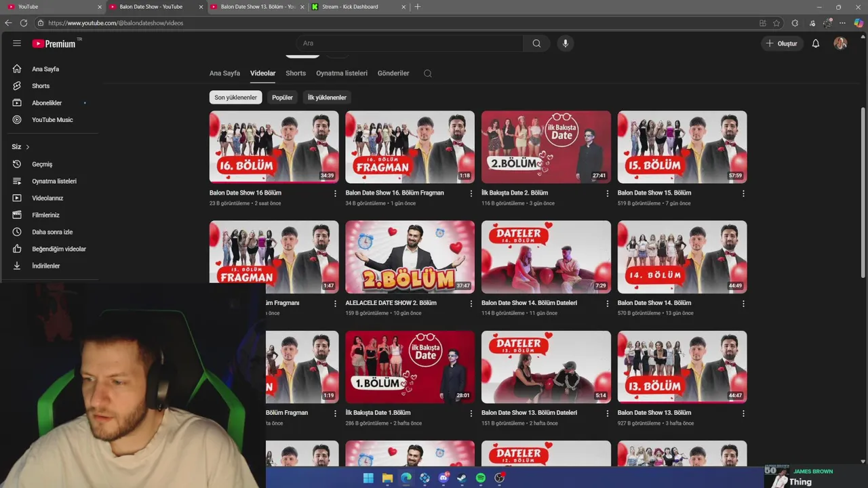Open YouTube Music from the sidebar
The width and height of the screenshot is (868, 488).
tap(52, 120)
